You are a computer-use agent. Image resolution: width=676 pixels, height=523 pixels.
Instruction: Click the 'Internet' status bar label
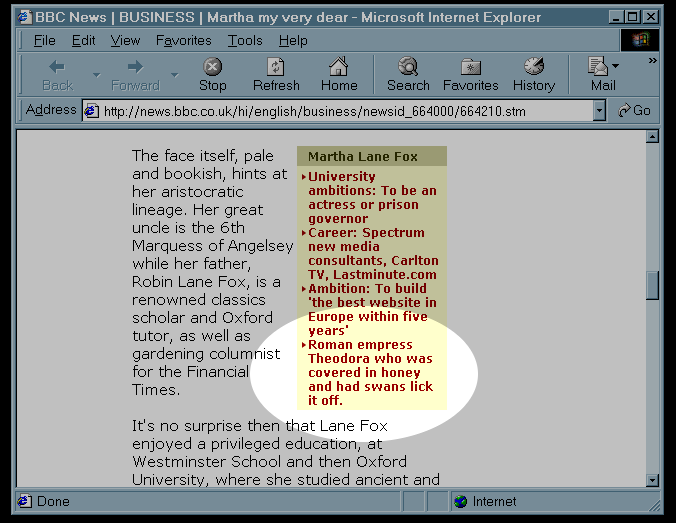(494, 501)
